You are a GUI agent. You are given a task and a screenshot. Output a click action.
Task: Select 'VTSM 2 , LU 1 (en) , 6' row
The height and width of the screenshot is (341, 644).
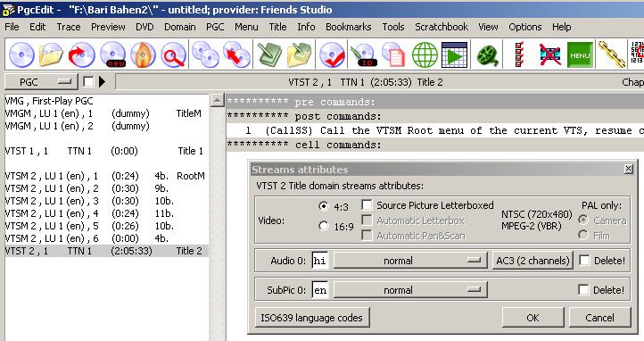(x=107, y=238)
